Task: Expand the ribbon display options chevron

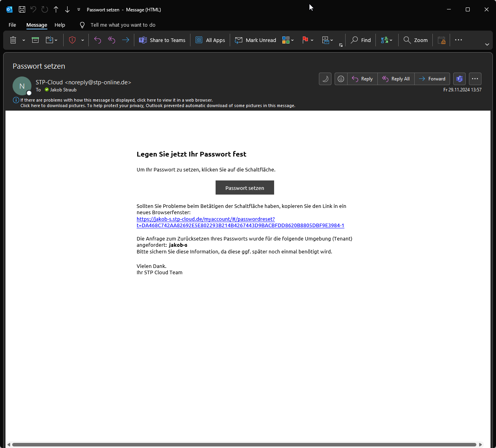Action: coord(487,44)
